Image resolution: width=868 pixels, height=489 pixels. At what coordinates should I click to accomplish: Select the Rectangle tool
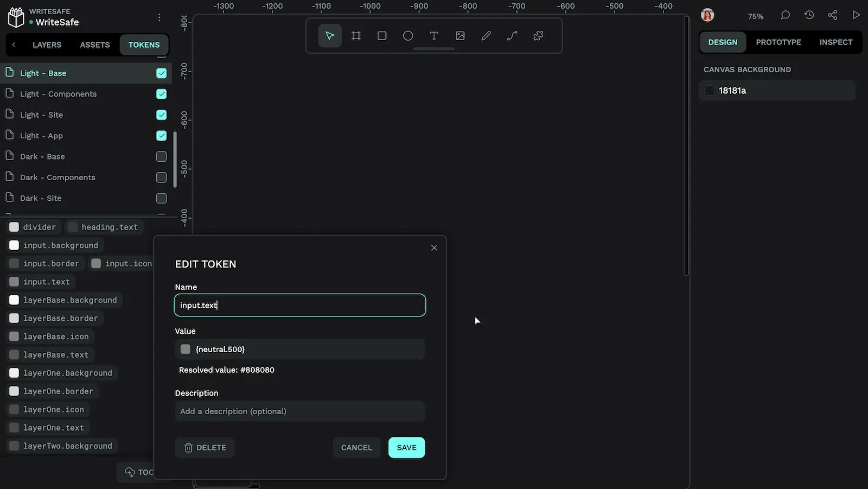[382, 36]
